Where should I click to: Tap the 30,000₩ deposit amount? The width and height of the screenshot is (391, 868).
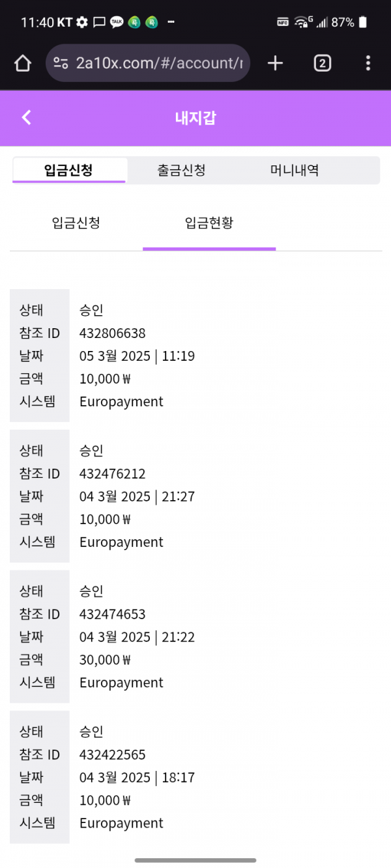point(105,660)
